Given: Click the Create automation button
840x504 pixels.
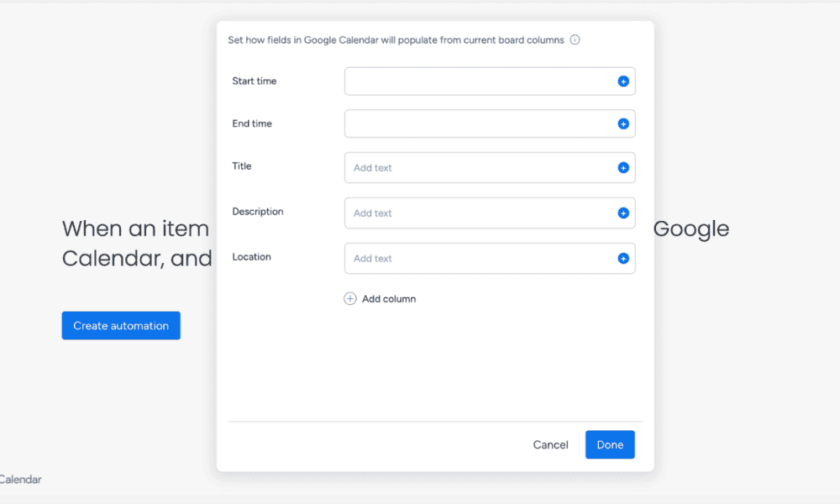Looking at the screenshot, I should [121, 326].
